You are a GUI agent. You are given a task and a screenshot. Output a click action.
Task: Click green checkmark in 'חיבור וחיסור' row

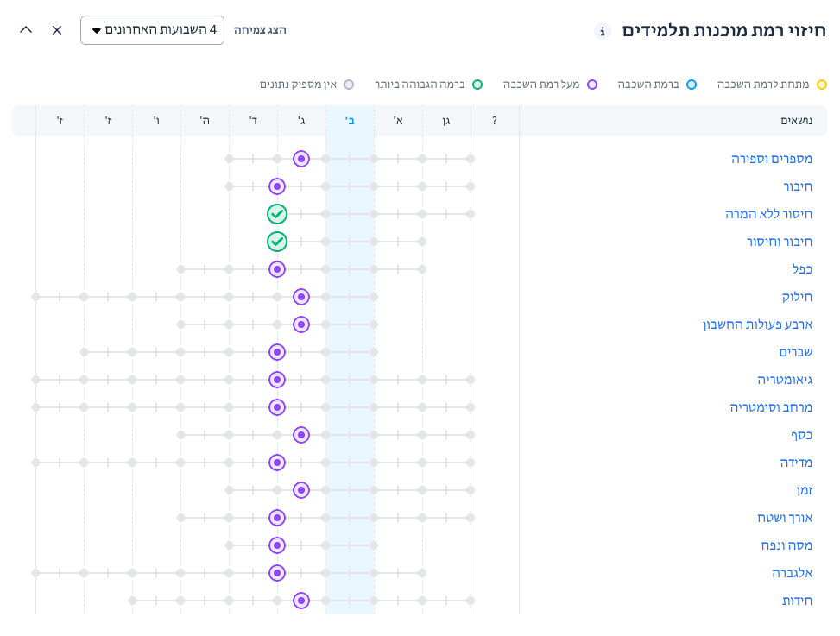pyautogui.click(x=277, y=242)
